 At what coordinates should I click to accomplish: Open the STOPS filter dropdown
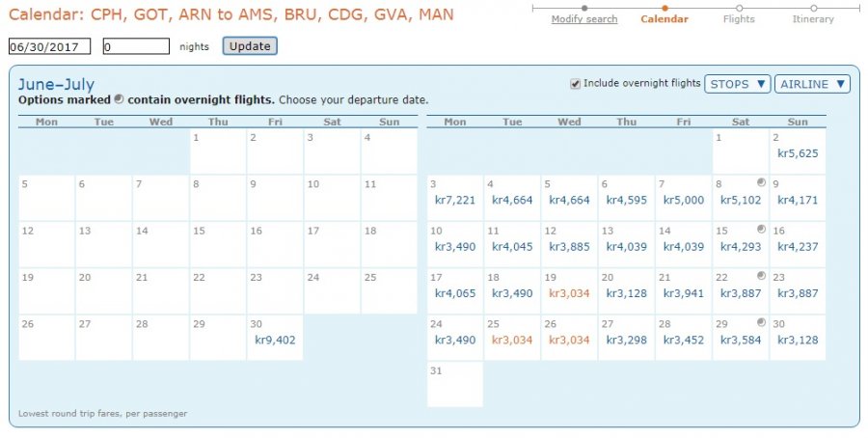[x=738, y=84]
